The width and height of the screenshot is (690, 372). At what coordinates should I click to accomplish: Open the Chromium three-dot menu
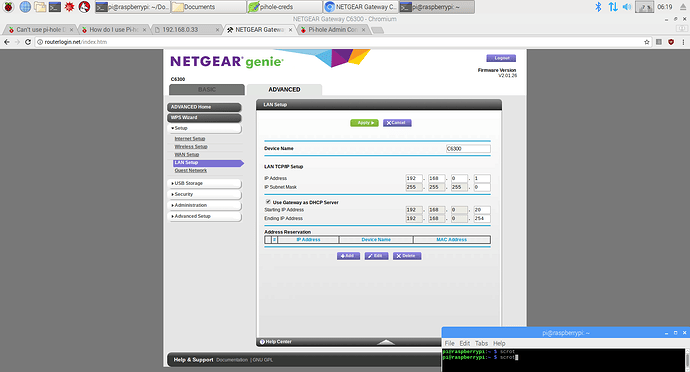pos(683,42)
